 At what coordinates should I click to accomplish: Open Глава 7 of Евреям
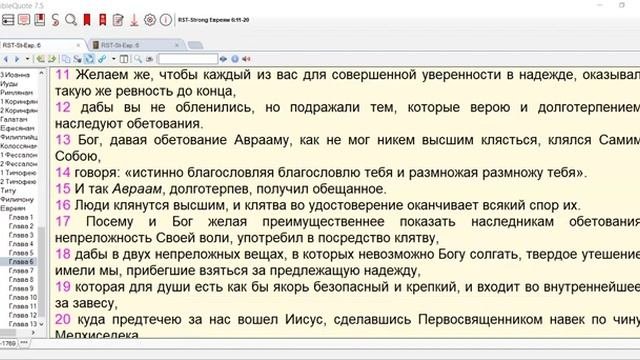coord(21,271)
